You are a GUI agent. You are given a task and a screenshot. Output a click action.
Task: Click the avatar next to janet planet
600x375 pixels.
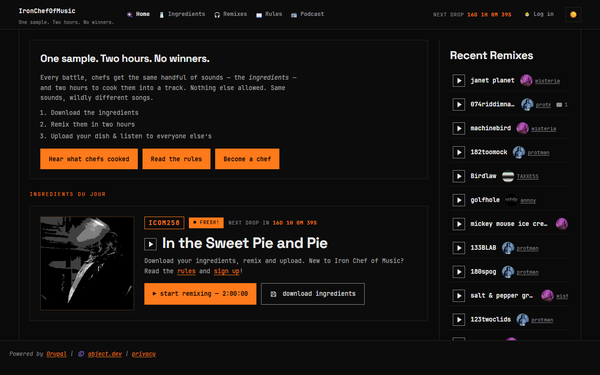point(526,80)
